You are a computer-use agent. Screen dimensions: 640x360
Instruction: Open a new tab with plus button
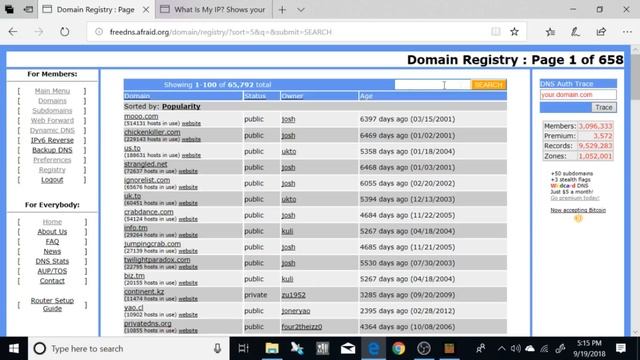click(282, 9)
